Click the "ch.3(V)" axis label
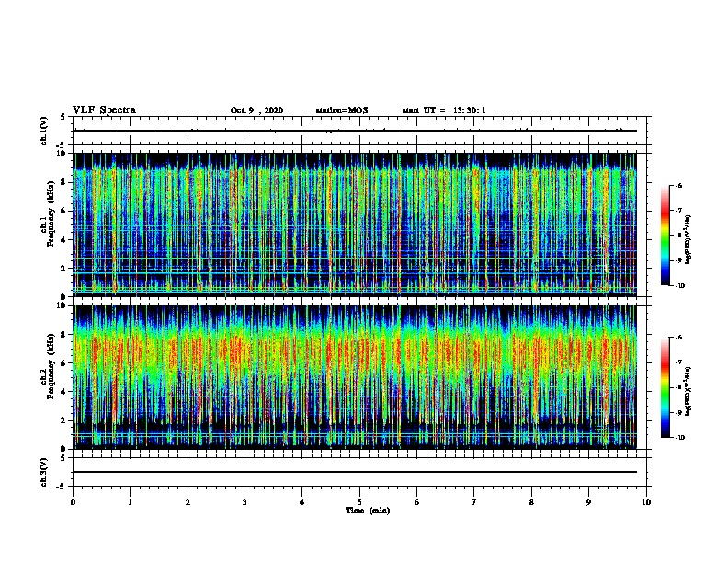The width and height of the screenshot is (728, 563). pyautogui.click(x=44, y=473)
